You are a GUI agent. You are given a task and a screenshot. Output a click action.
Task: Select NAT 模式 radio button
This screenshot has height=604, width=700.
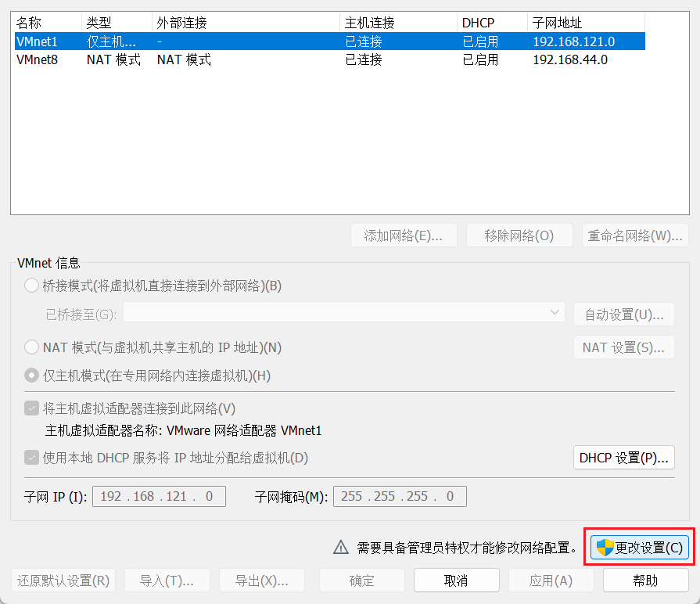tap(31, 347)
